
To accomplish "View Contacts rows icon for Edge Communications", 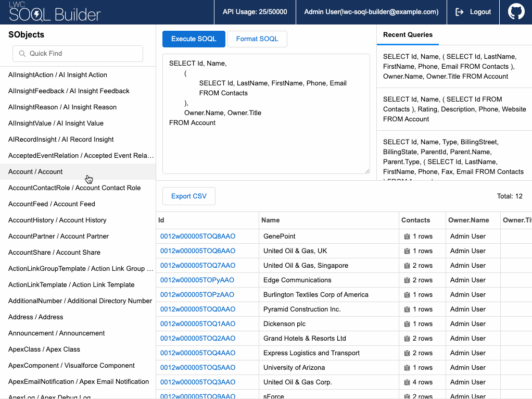I will [x=408, y=280].
